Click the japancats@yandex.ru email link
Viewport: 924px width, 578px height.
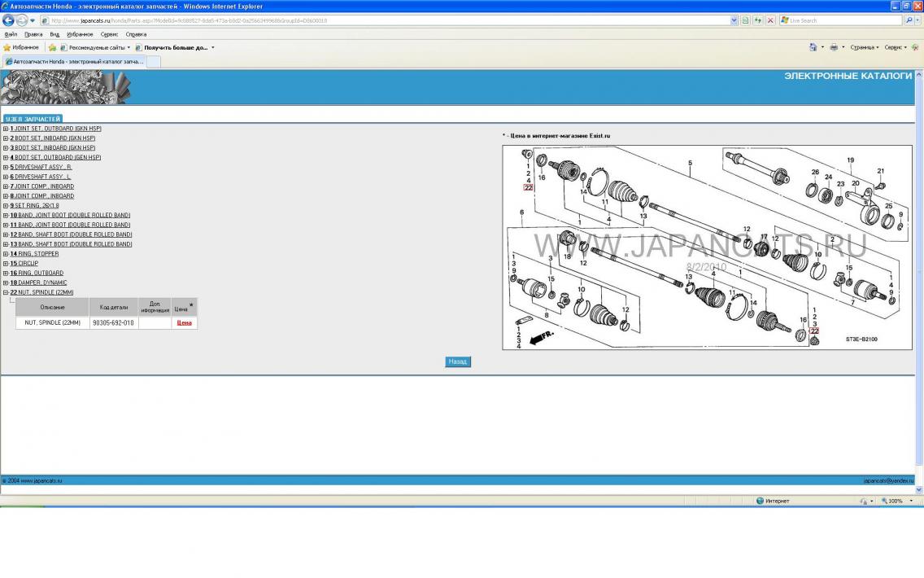(888, 480)
